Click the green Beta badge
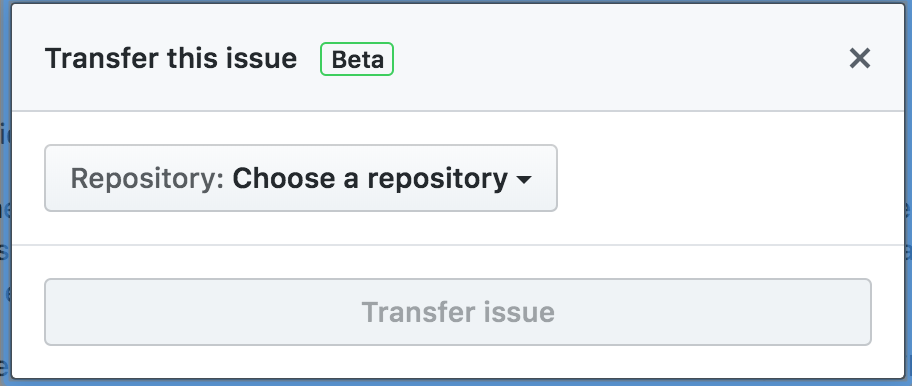The height and width of the screenshot is (386, 912). click(x=357, y=59)
